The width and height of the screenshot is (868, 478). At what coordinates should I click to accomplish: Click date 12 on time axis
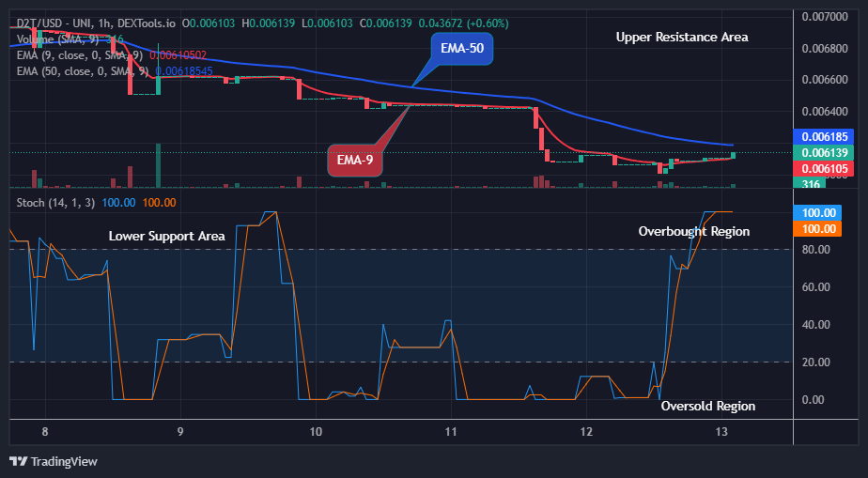[587, 432]
